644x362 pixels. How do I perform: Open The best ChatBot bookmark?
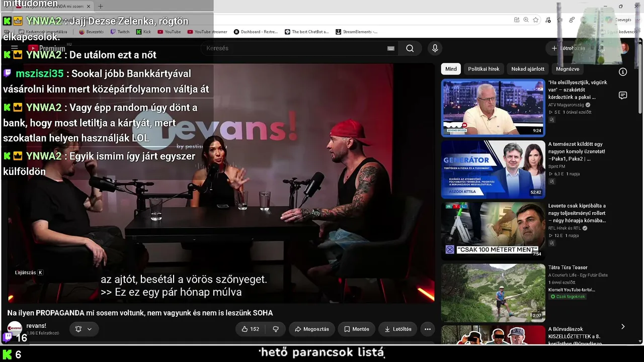(307, 32)
